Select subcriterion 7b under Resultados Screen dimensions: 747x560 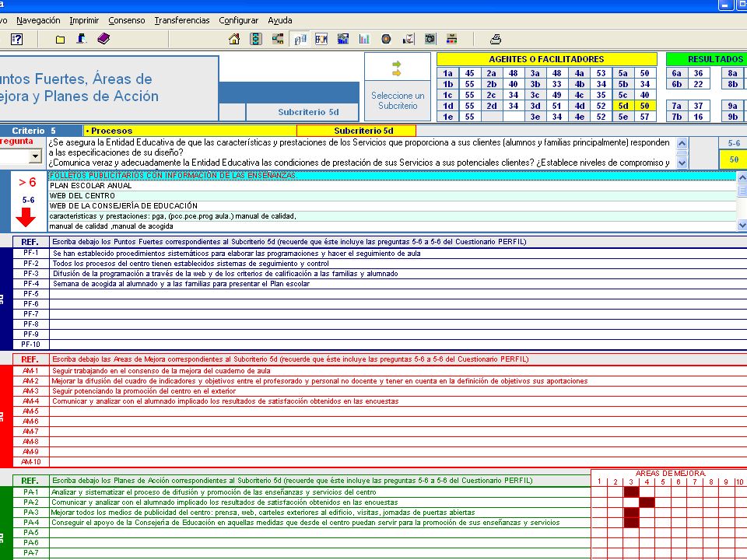coord(676,117)
